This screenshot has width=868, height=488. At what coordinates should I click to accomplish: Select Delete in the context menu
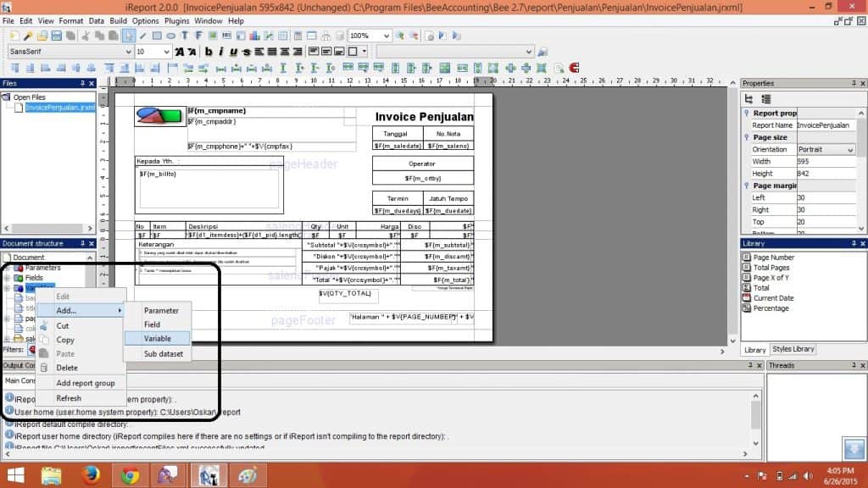click(x=81, y=368)
